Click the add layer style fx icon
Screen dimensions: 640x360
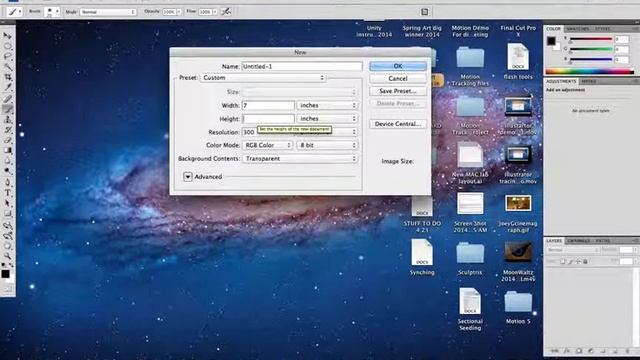(x=567, y=351)
